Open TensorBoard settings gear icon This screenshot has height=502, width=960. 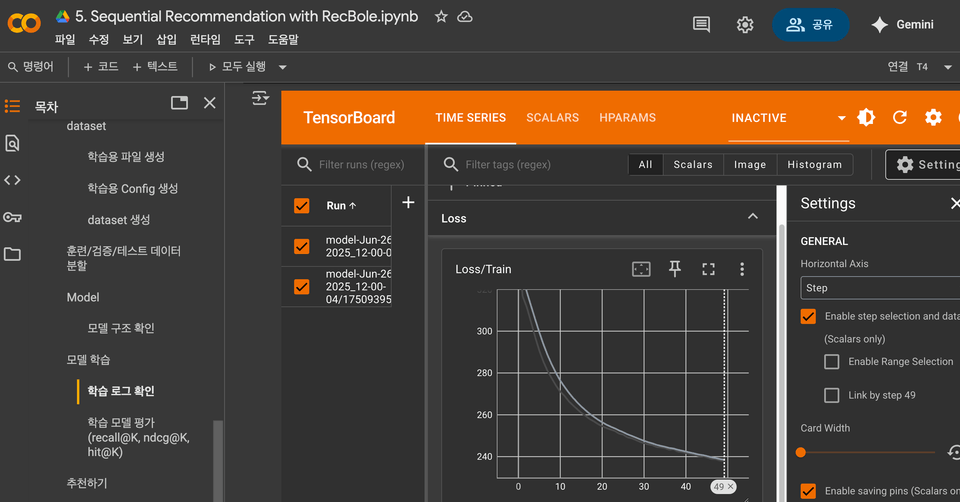(933, 117)
